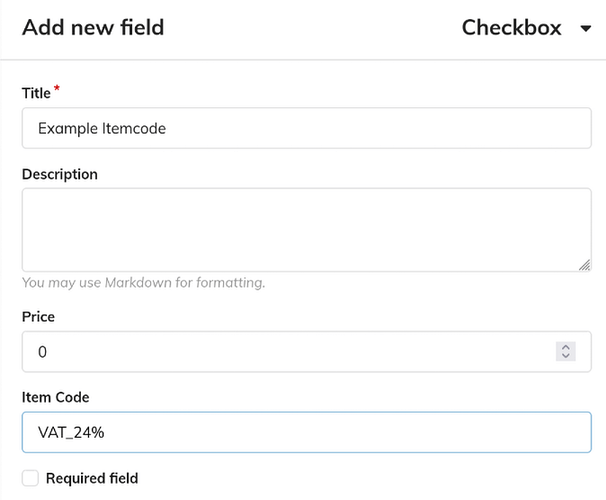Click the 'Item Code' field label
Screen dimensions: 606x500
click(x=55, y=398)
